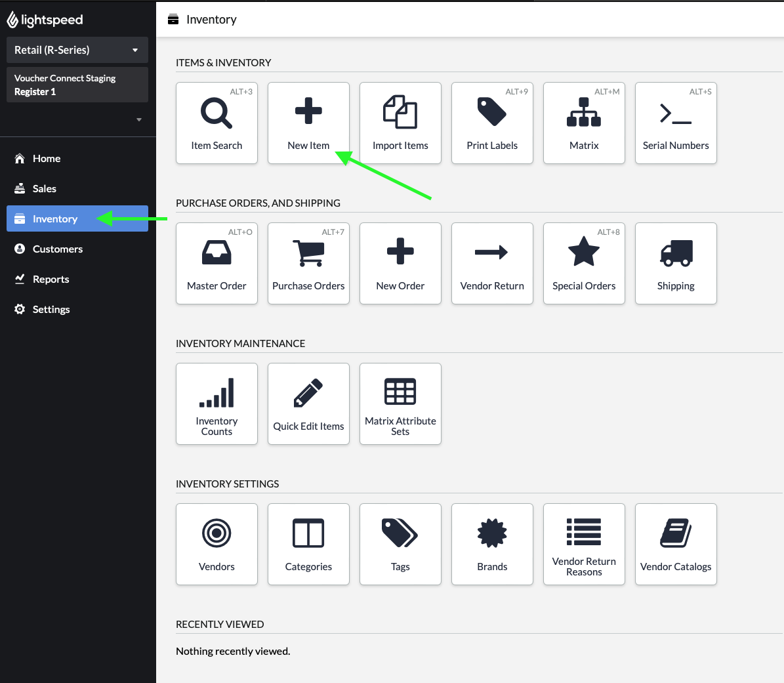Image resolution: width=784 pixels, height=683 pixels.
Task: Open the Print Labels tile
Action: coord(492,123)
